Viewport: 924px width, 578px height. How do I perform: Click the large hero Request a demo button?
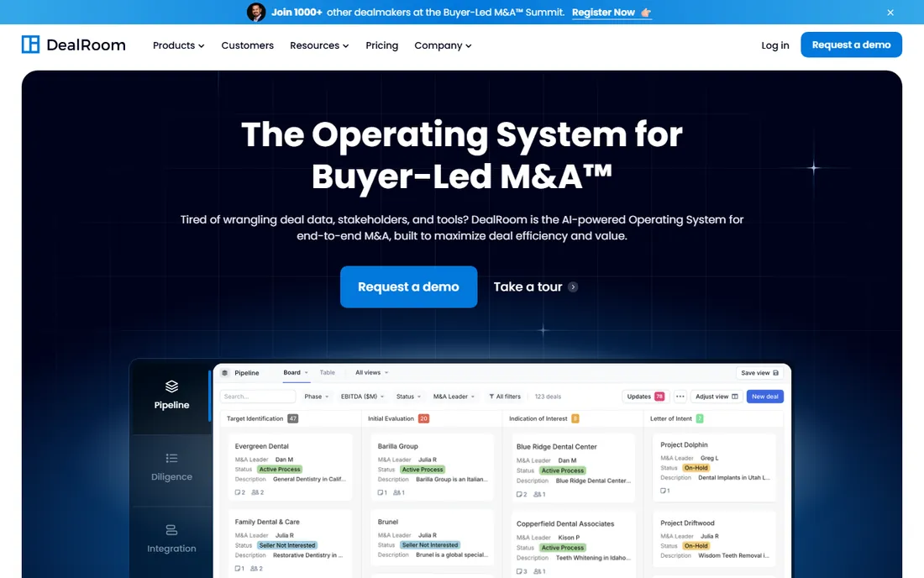tap(408, 287)
